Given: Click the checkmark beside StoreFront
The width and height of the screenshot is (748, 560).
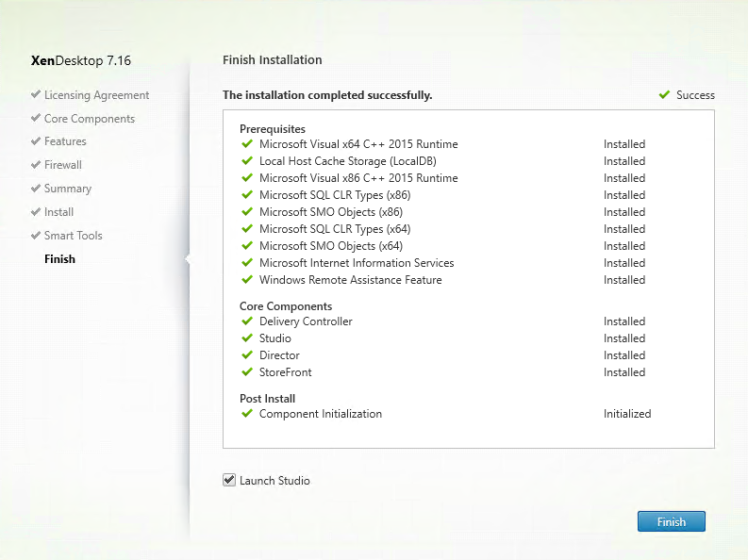Looking at the screenshot, I should click(246, 371).
